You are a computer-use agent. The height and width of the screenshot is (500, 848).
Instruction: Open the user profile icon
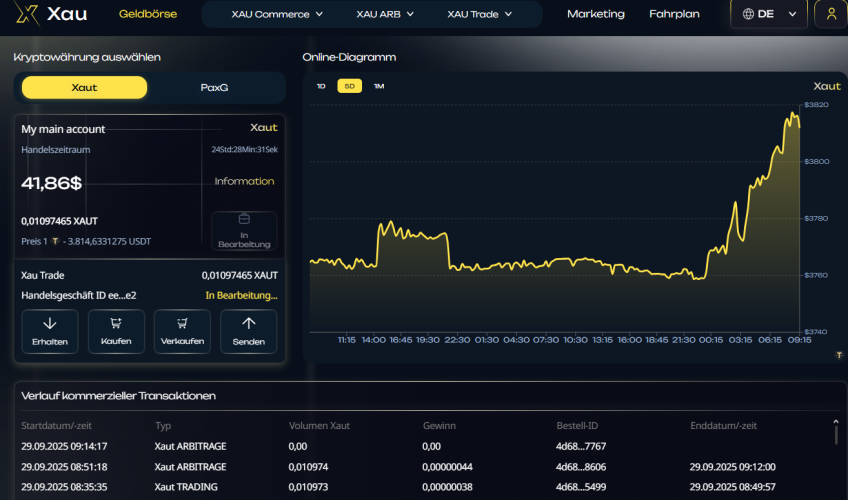pyautogui.click(x=830, y=14)
